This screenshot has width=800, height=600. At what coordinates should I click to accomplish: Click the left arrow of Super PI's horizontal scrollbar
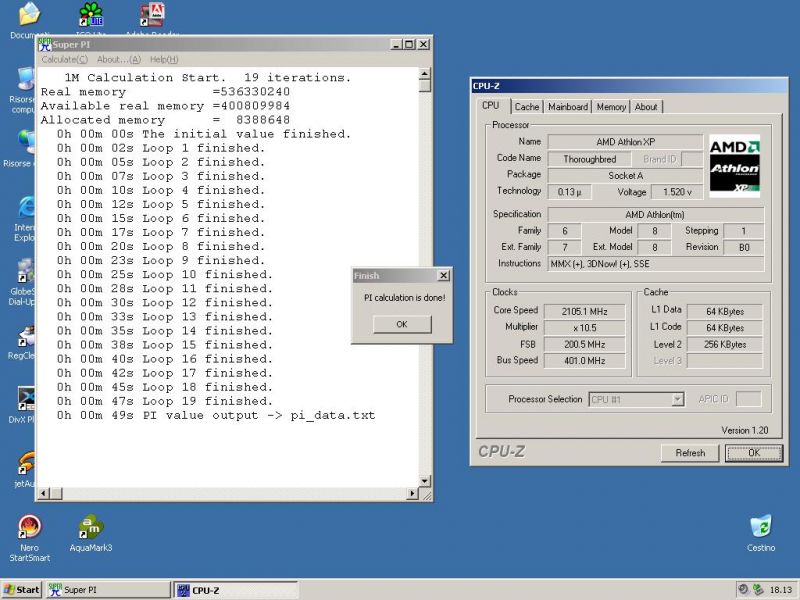[44, 493]
